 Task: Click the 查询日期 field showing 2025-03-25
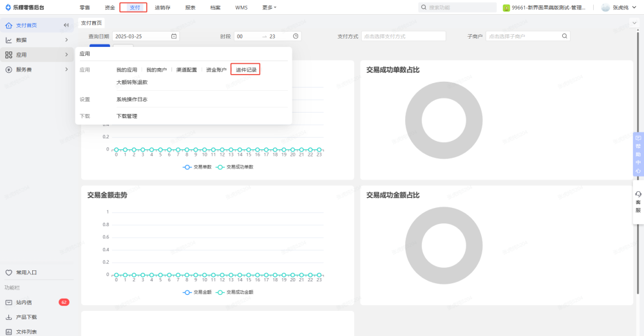(x=146, y=36)
